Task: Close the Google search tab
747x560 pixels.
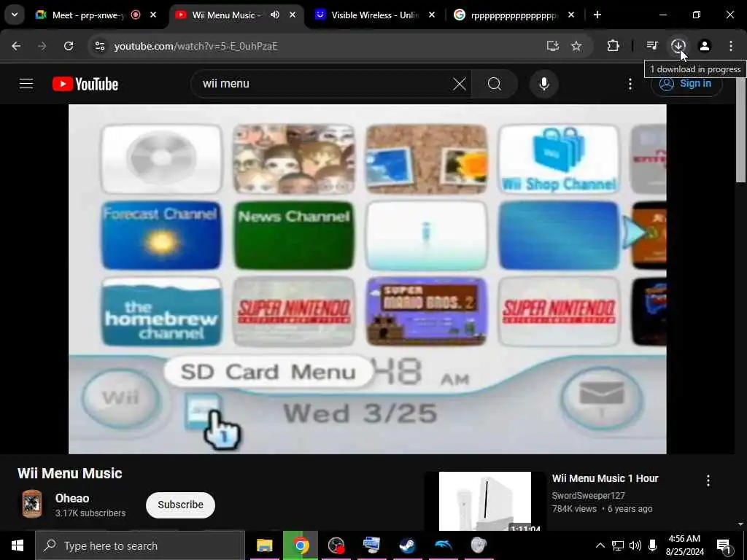Action: pyautogui.click(x=571, y=15)
